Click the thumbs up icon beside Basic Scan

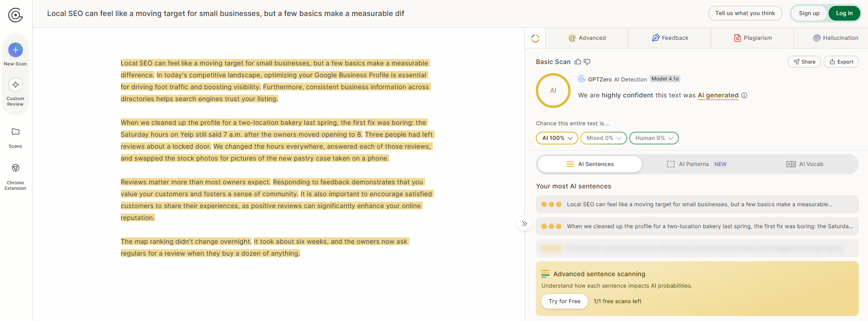point(578,62)
